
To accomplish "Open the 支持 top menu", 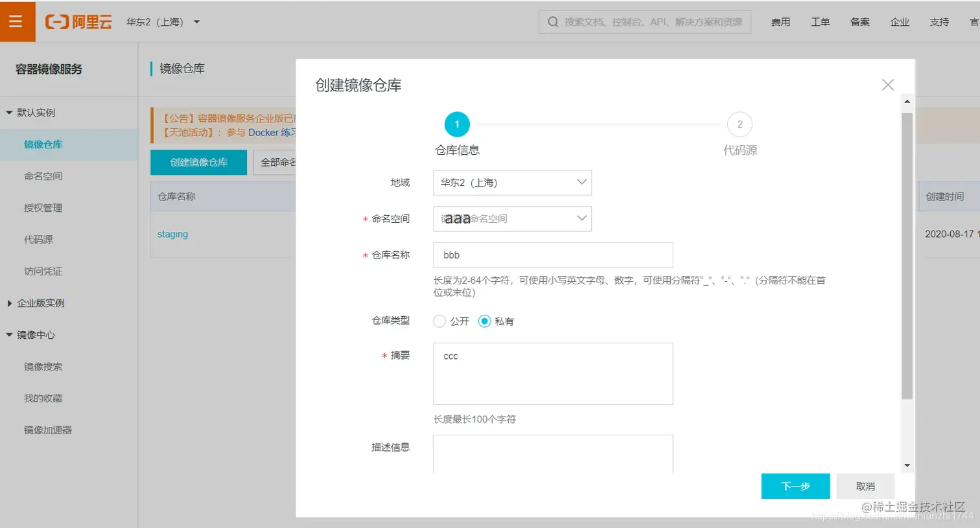I will point(939,22).
